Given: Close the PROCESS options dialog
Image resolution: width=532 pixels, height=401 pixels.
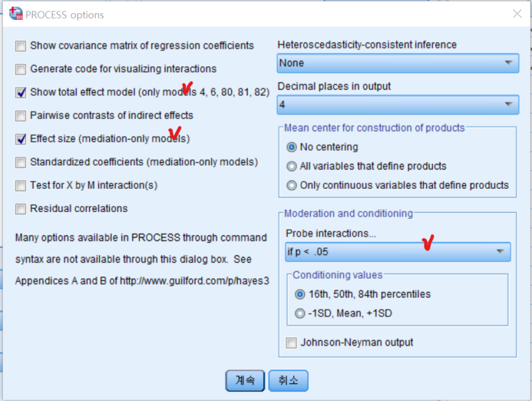Looking at the screenshot, I should [x=517, y=14].
